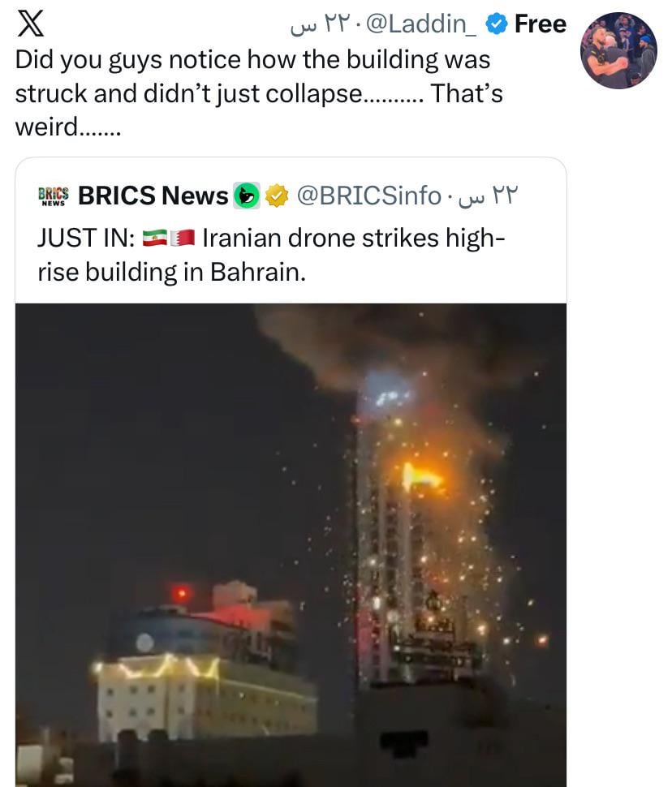The width and height of the screenshot is (672, 787).
Task: Click the "JUST IN:" text
Action: (x=86, y=238)
